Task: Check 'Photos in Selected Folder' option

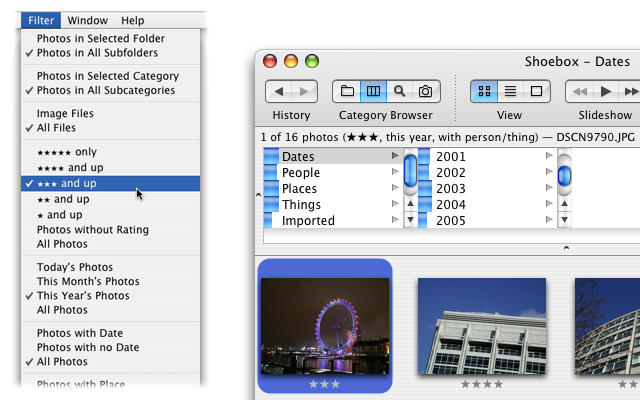Action: coord(100,39)
